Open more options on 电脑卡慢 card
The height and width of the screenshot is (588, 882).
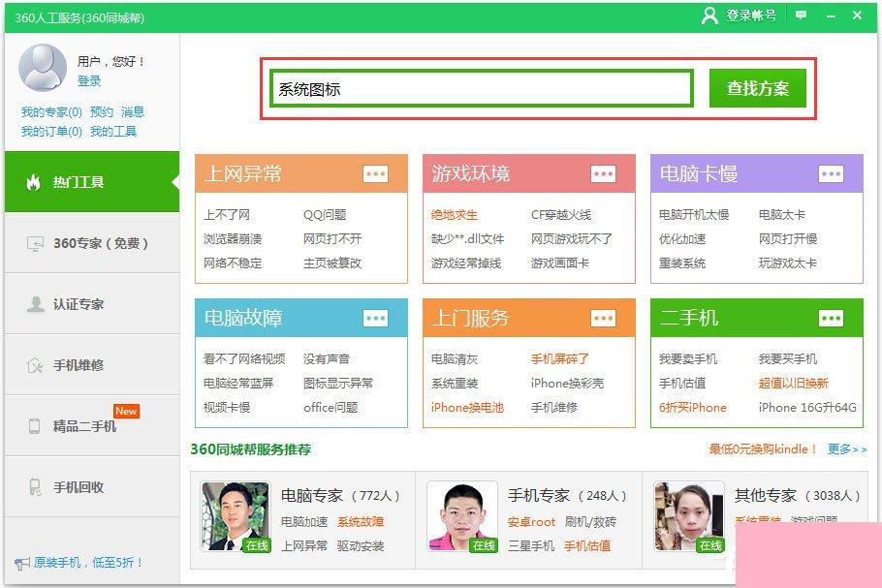point(831,173)
